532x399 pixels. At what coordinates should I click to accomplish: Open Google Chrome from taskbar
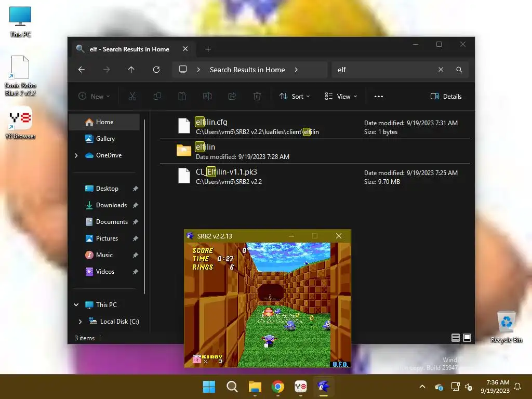pos(278,387)
